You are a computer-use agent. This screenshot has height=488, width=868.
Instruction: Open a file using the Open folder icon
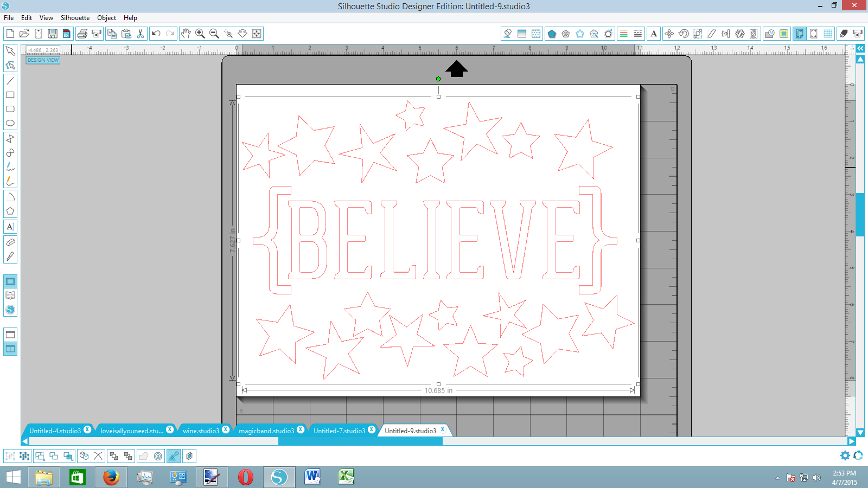pyautogui.click(x=24, y=34)
